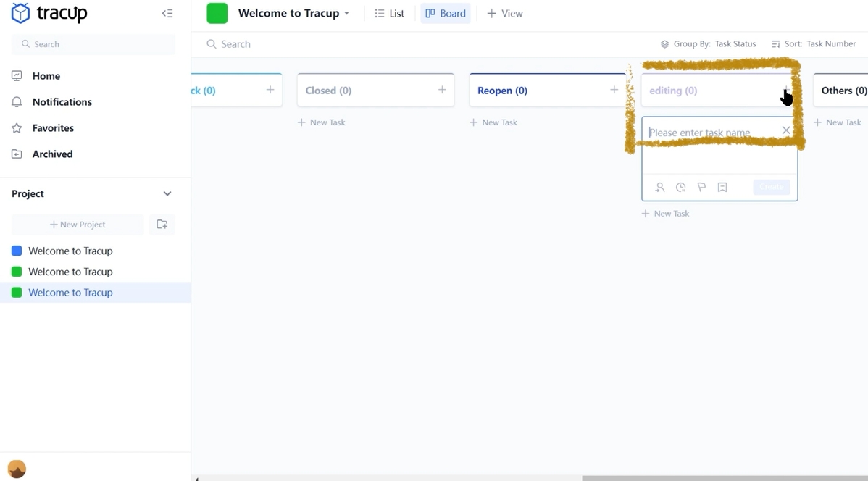Viewport: 868px width, 481px height.
Task: Open the View tab
Action: [x=505, y=12]
